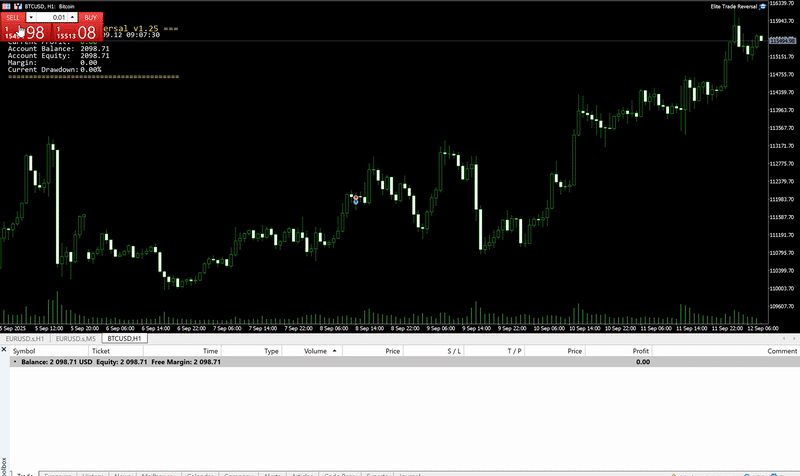The height and width of the screenshot is (476, 800).
Task: Select the BTCUSD,H1 chart tab
Action: tap(124, 338)
